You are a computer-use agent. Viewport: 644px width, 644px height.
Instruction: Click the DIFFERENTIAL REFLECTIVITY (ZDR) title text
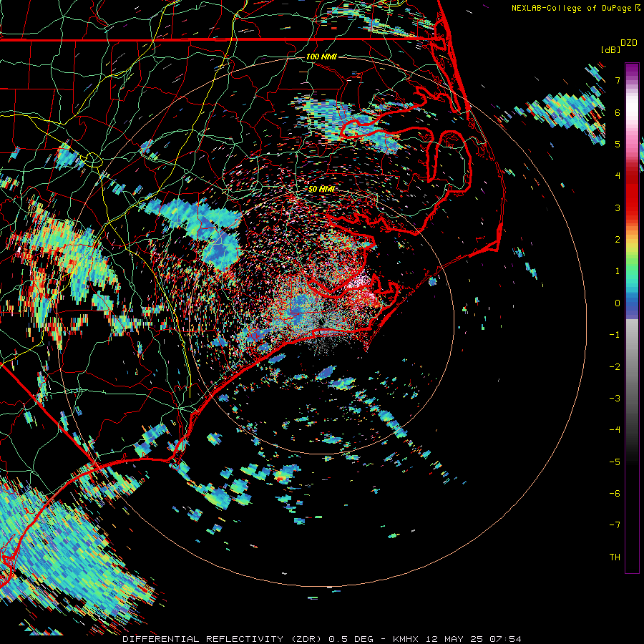223,639
